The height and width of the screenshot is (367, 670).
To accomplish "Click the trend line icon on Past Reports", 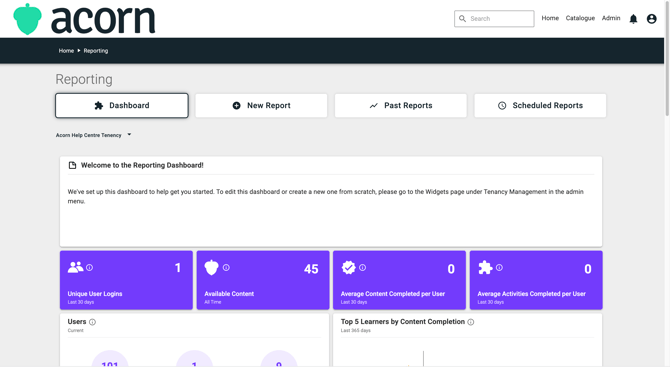I will (x=373, y=106).
